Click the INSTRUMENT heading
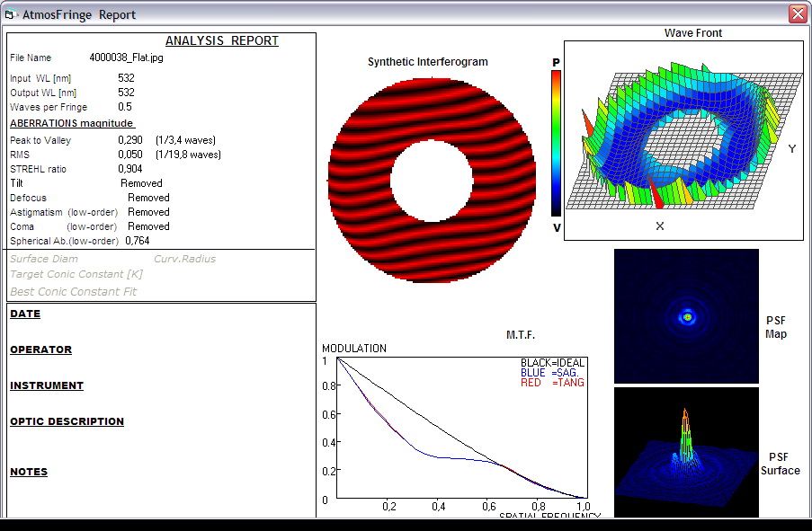Image resolution: width=812 pixels, height=531 pixels. 47,386
